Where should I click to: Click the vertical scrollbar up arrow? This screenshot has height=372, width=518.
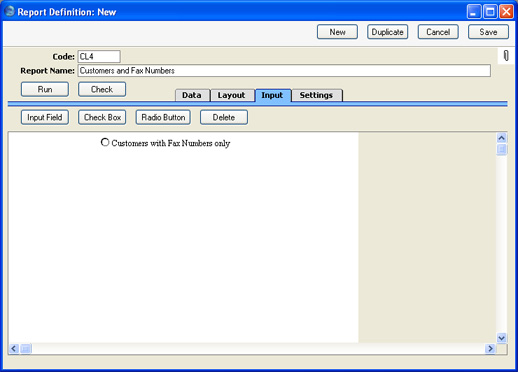(502, 138)
